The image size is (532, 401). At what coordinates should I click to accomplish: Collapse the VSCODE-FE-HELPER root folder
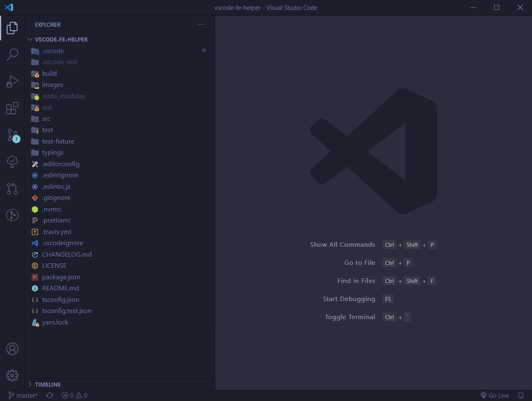[x=120, y=39]
